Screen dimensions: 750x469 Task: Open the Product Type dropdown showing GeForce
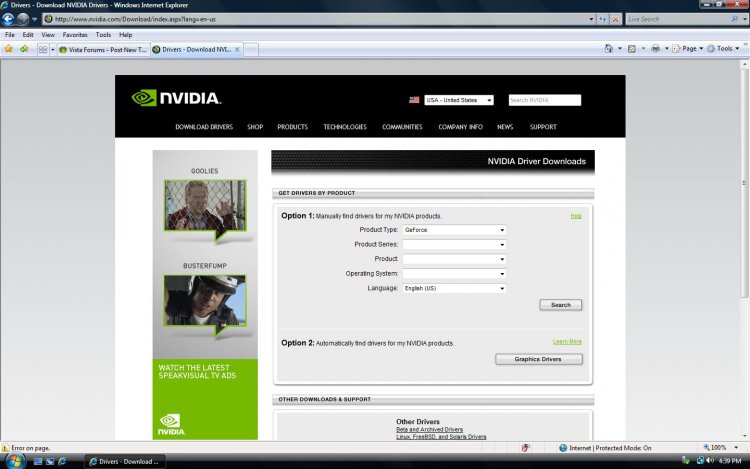[x=454, y=230]
